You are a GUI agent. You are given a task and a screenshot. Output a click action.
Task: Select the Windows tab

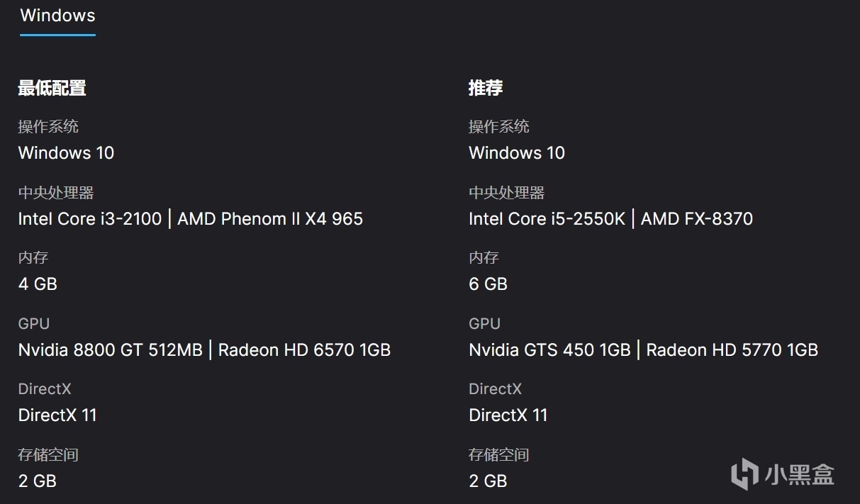pyautogui.click(x=57, y=16)
